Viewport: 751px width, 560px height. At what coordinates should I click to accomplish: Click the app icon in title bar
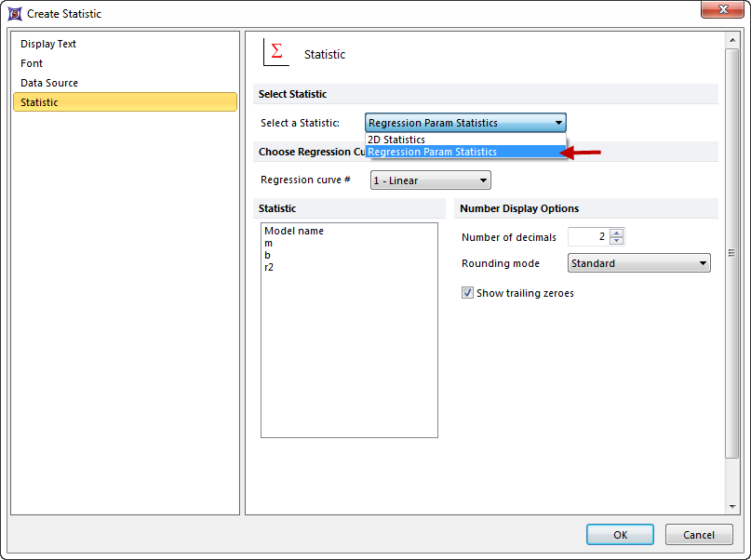tap(15, 14)
